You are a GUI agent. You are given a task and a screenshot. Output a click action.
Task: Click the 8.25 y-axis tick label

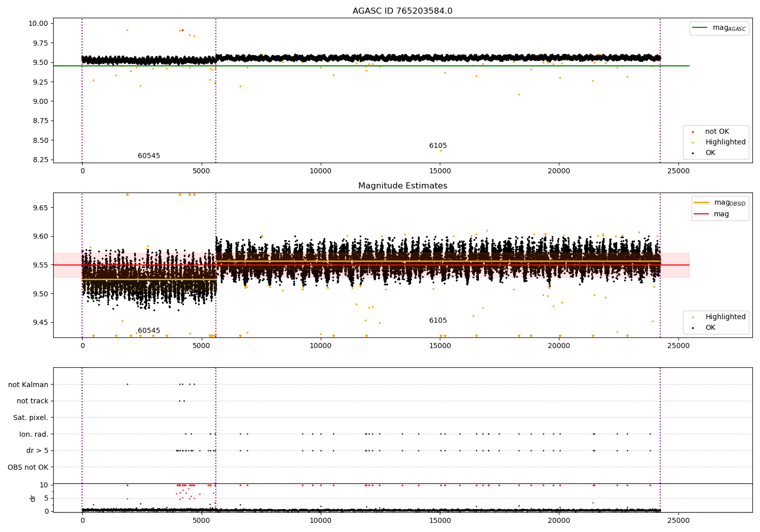(x=41, y=160)
